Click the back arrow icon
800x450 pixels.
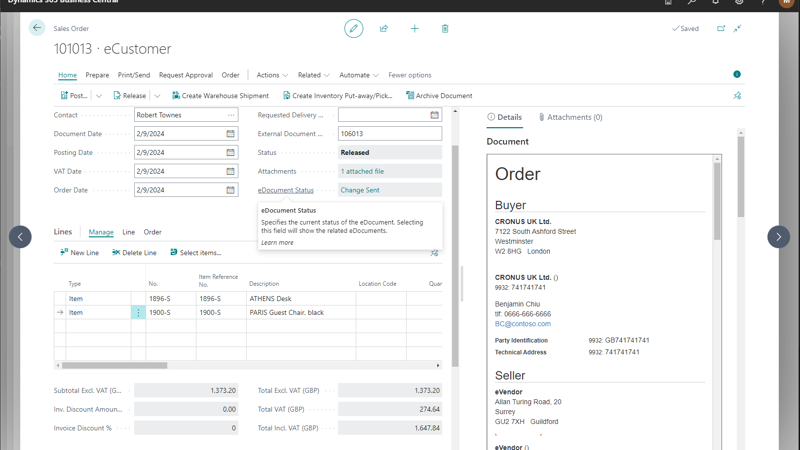coord(37,28)
